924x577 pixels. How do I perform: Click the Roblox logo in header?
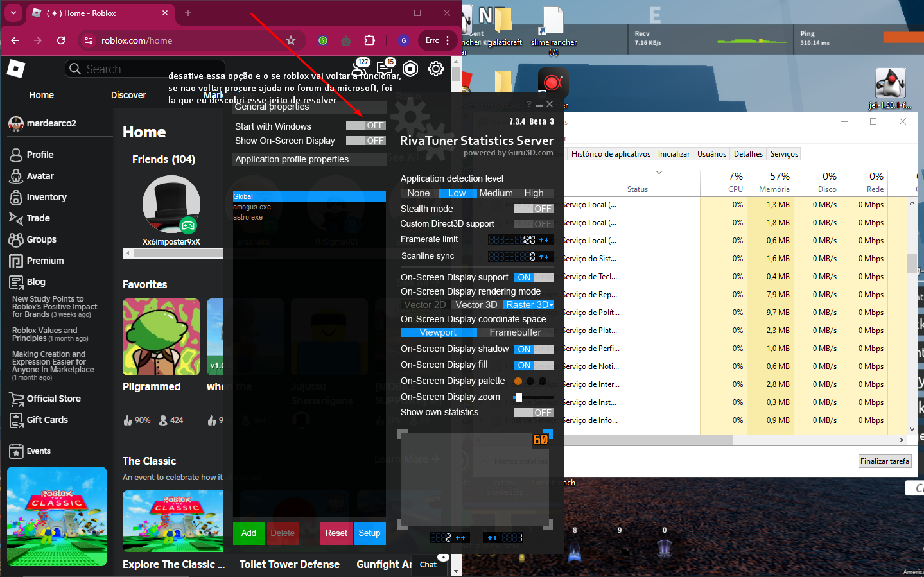pos(15,69)
